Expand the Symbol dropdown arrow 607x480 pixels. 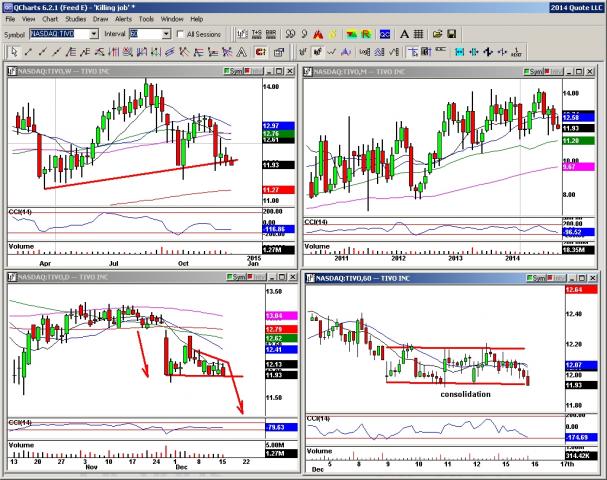pyautogui.click(x=94, y=34)
